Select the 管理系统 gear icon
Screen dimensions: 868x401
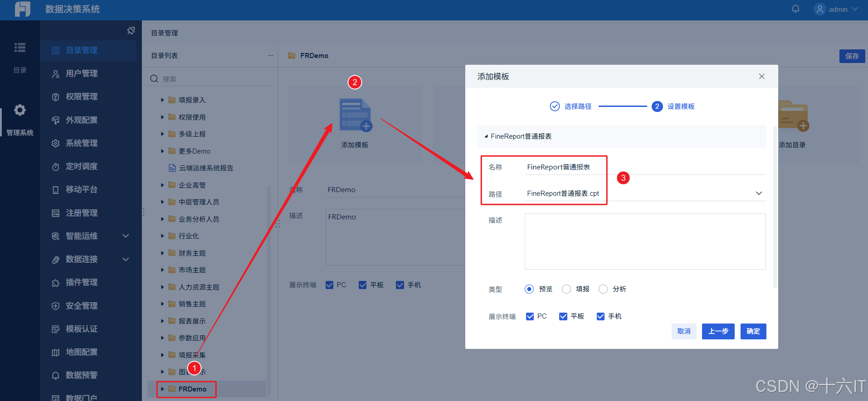pyautogui.click(x=20, y=110)
